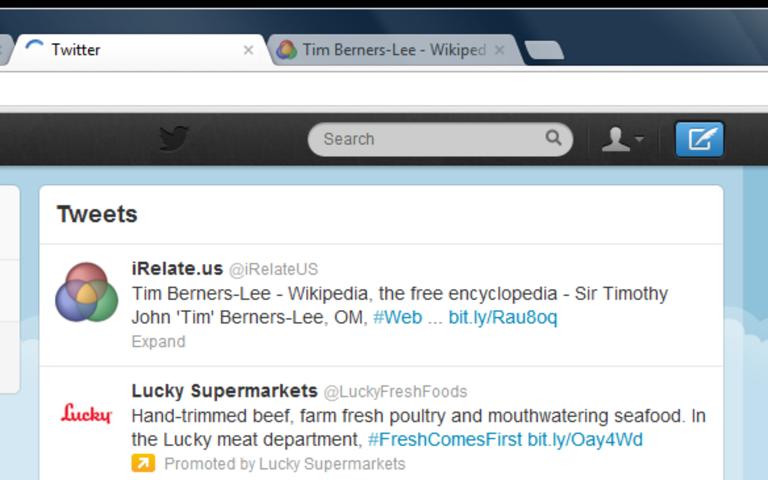Click the @LuckyFreshFoods handle
The image size is (768, 480).
395,392
